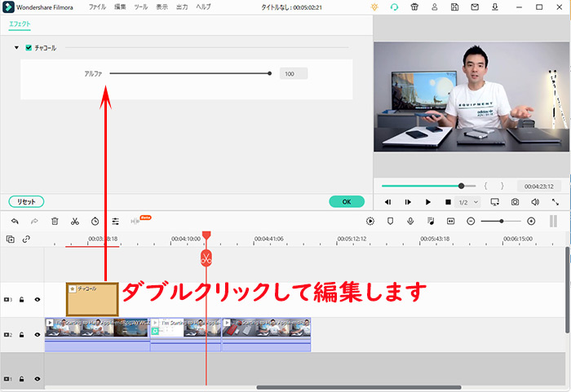571x392 pixels.
Task: Open the preview display monitor icon
Action: [x=495, y=201]
